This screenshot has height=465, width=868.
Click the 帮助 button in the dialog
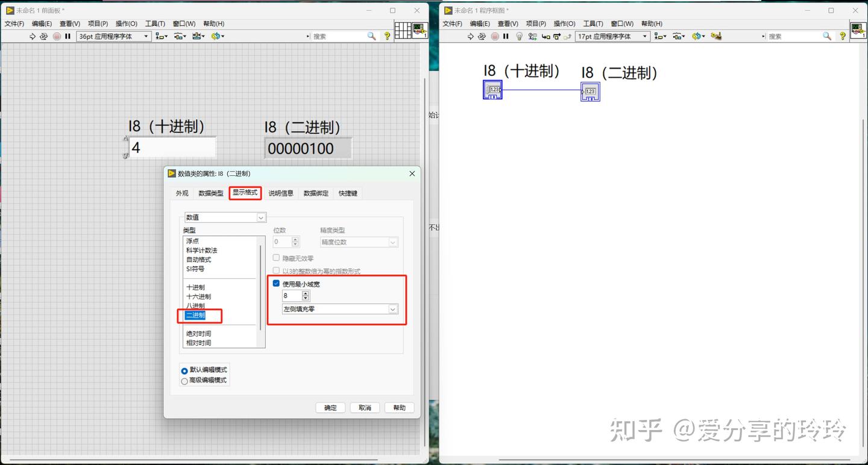(398, 407)
